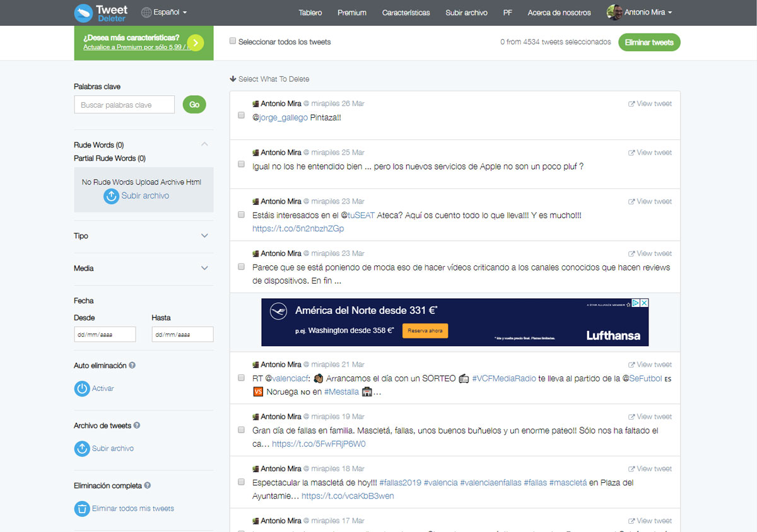Viewport: 757px width, 532px height.
Task: Click the Tweet Deleter bird logo
Action: [x=83, y=13]
